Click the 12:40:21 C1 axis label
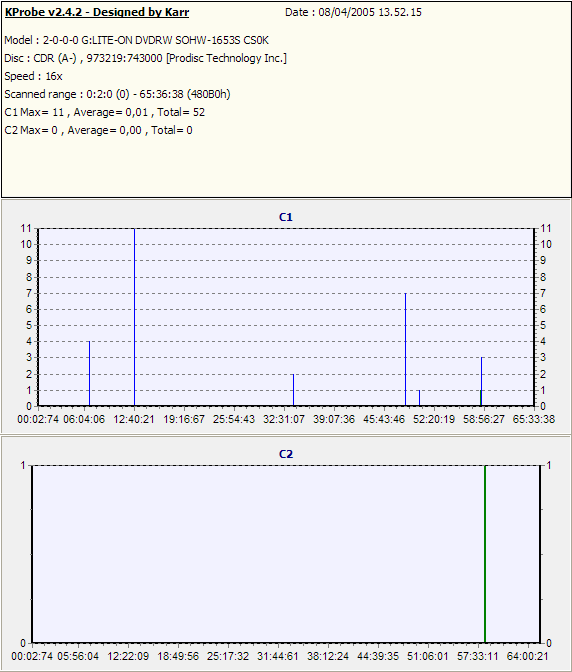 tap(134, 419)
